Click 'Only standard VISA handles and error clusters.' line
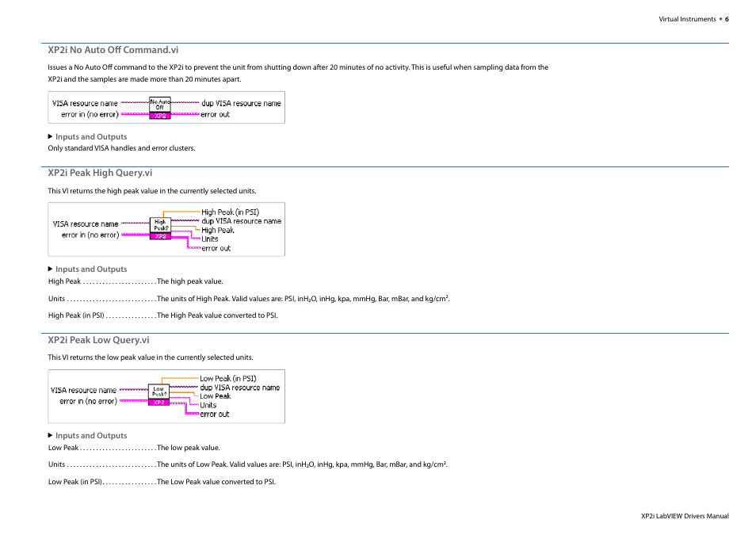This screenshot has width=756, height=535. (121, 148)
